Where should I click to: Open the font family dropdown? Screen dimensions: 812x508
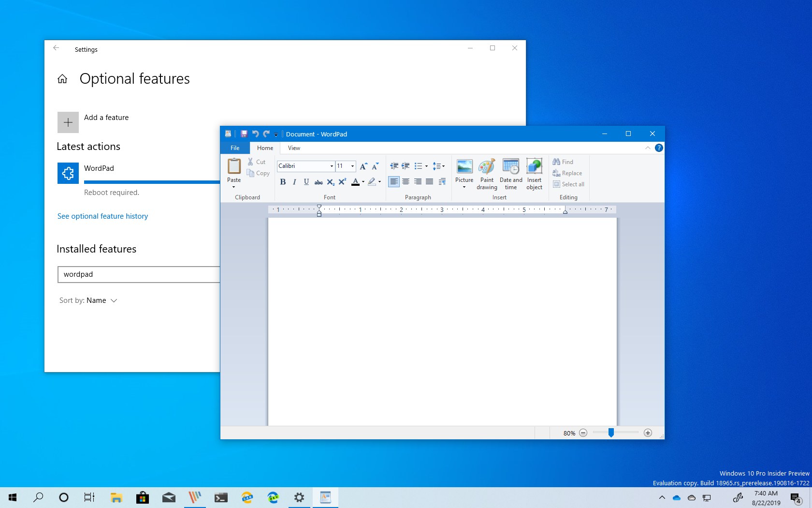coord(331,166)
